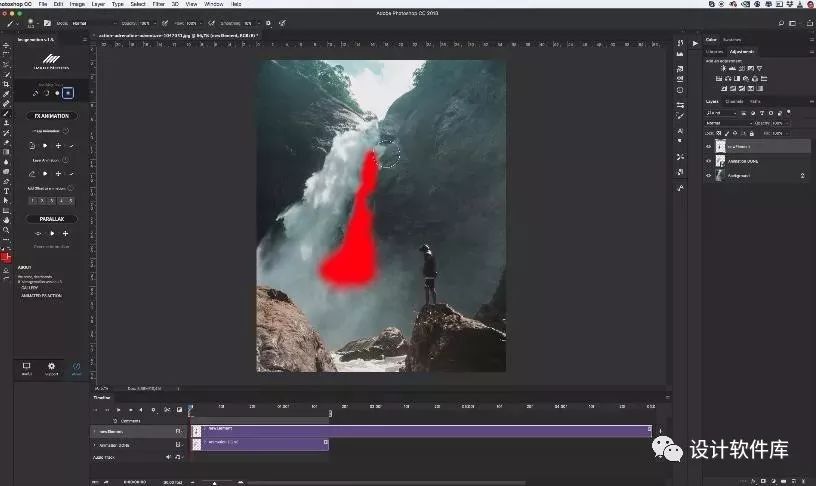Open the Filter menu
Viewport: 816px width, 486px height.
point(158,4)
